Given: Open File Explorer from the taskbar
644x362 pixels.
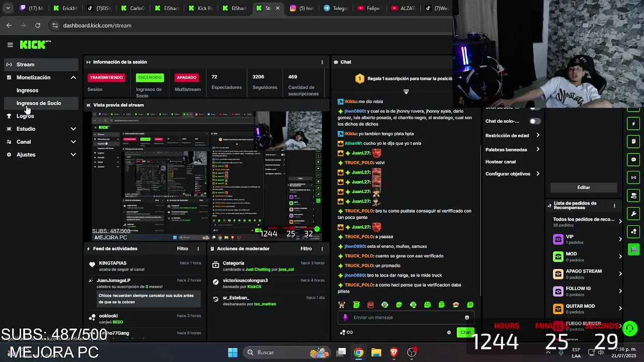Looking at the screenshot, I should click(376, 352).
